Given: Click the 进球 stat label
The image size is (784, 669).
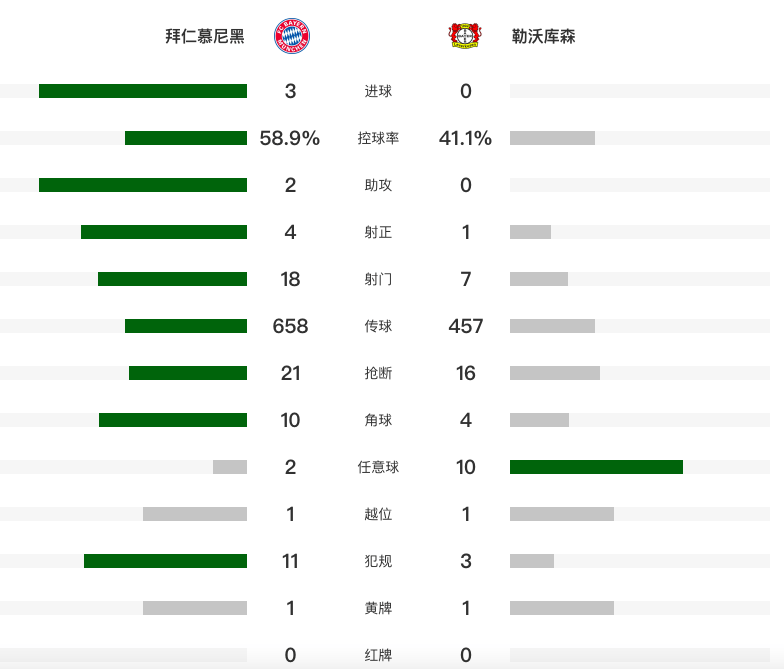Looking at the screenshot, I should coord(378,92).
